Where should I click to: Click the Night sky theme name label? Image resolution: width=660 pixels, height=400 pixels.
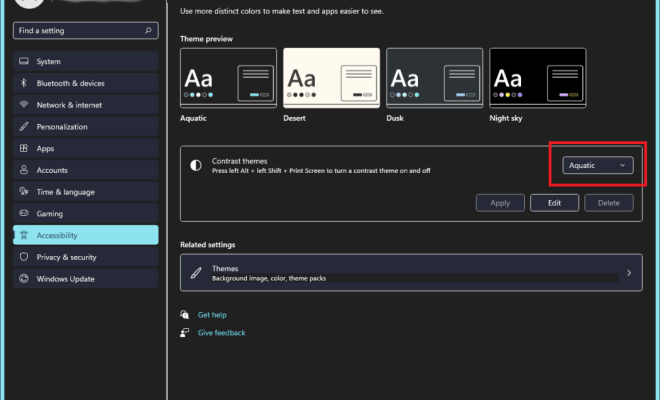point(506,118)
